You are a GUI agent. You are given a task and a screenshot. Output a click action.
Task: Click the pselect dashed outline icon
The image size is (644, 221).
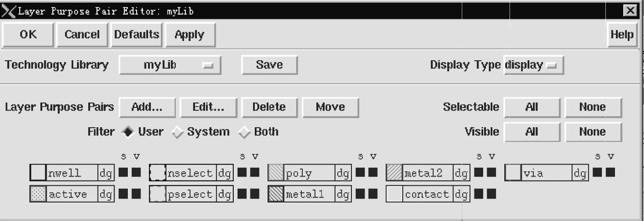tap(157, 194)
